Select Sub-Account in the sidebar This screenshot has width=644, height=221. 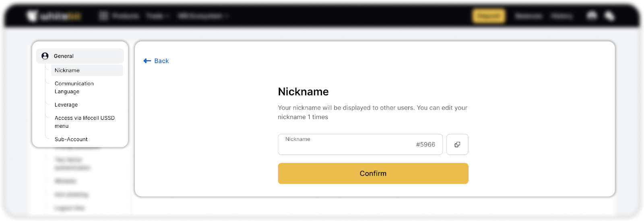click(71, 139)
